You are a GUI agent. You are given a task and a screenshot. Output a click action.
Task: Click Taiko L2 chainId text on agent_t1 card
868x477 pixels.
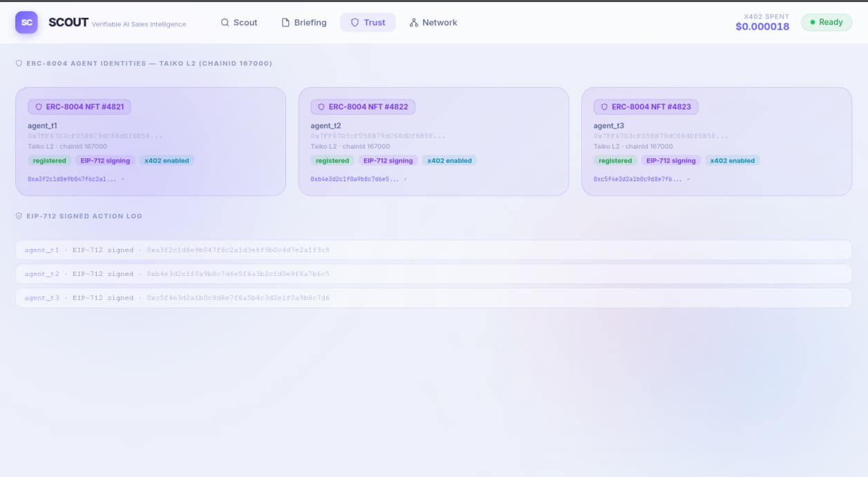pos(67,147)
